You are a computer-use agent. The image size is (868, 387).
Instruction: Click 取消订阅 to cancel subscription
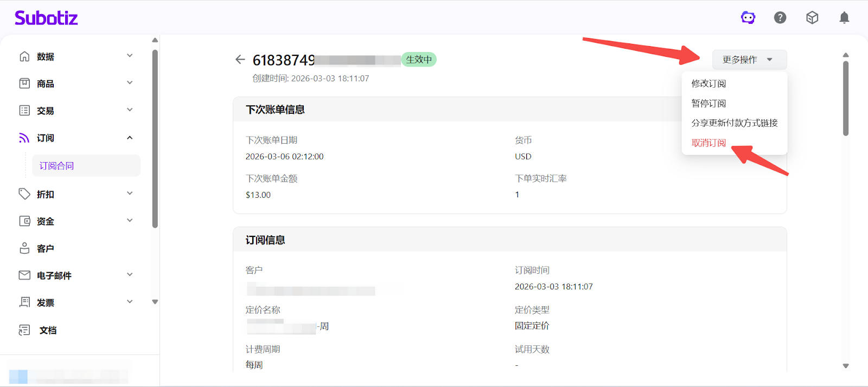(709, 143)
